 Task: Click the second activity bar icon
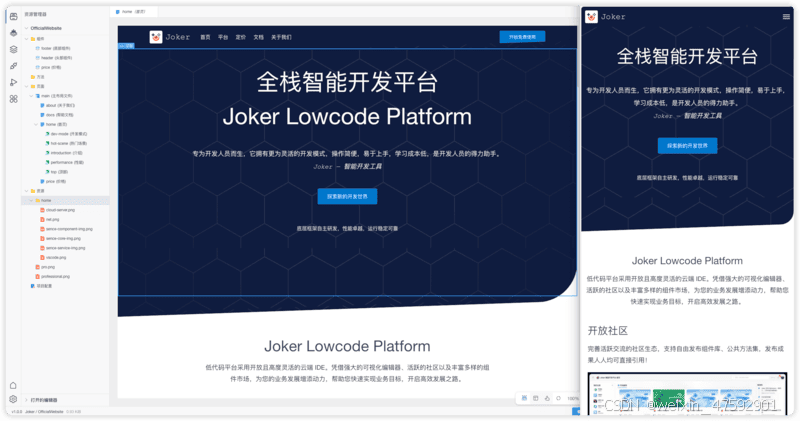coord(13,33)
